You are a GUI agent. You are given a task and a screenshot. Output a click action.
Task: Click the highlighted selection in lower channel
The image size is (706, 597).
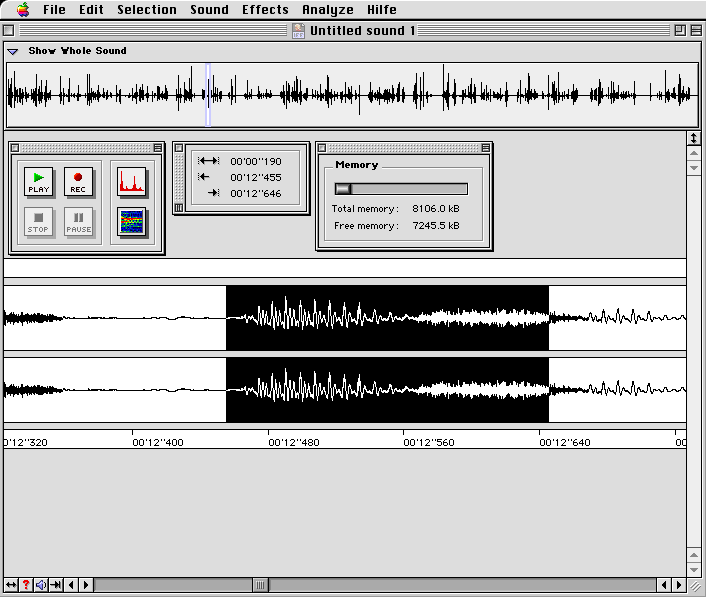[x=387, y=390]
